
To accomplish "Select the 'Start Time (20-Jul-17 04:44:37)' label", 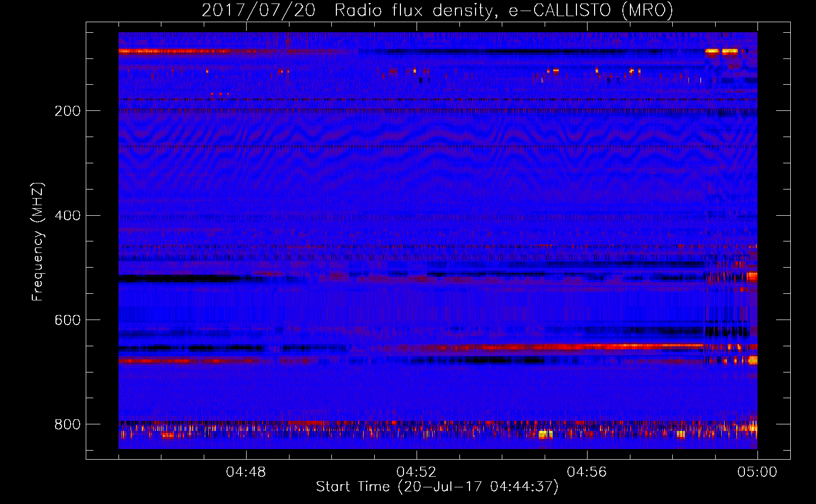I will coord(437,487).
